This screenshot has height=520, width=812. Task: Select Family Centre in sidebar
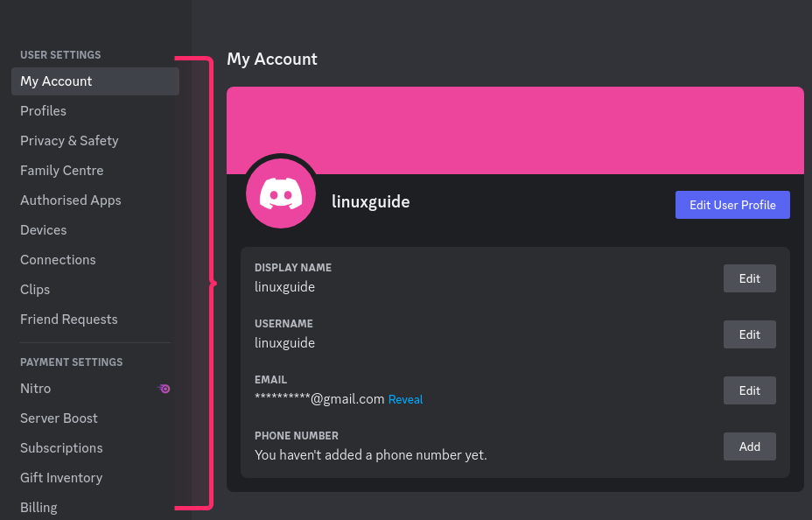(62, 171)
